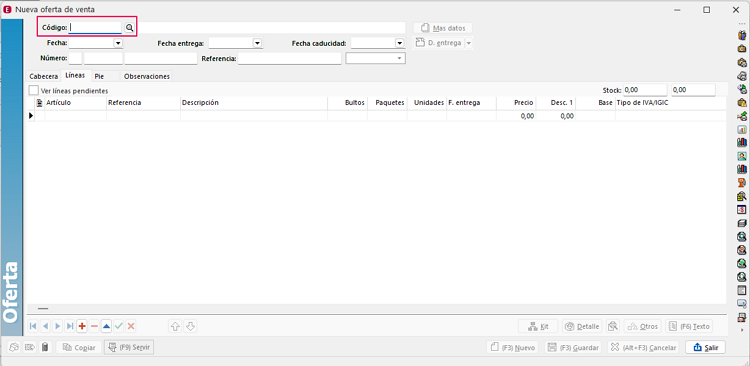750x366 pixels.
Task: Click the Tipo de IVA/IGIC column header
Action: pyautogui.click(x=671, y=103)
